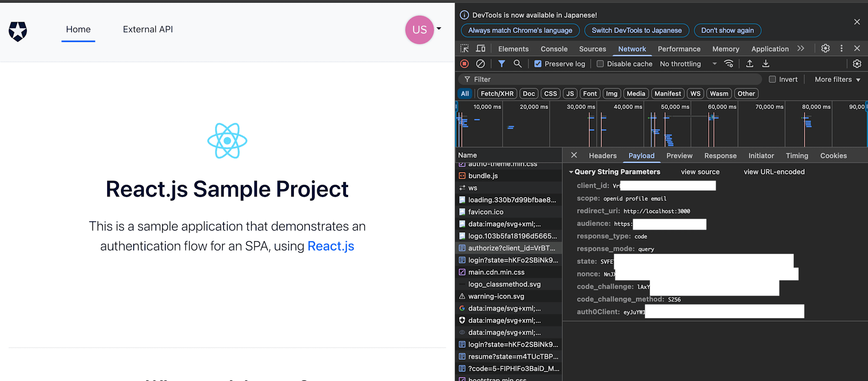Image resolution: width=868 pixels, height=381 pixels.
Task: Dismiss the DevTools language notification
Action: coord(857,22)
